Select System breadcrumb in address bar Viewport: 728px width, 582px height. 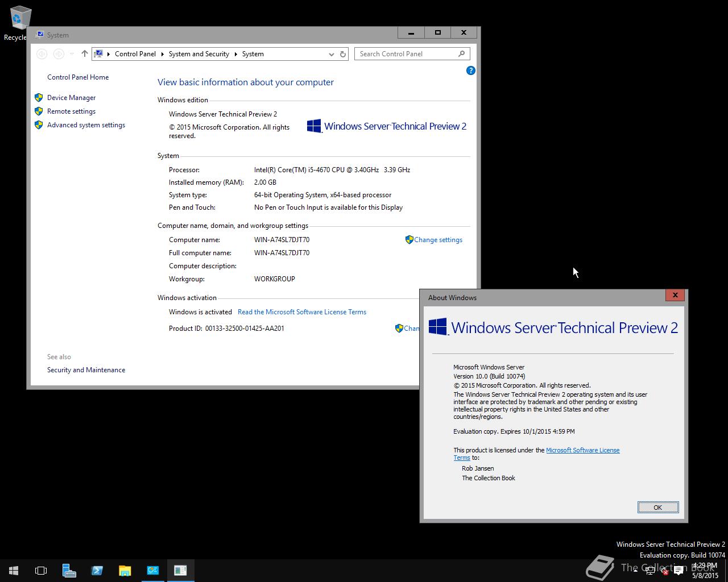click(x=253, y=54)
